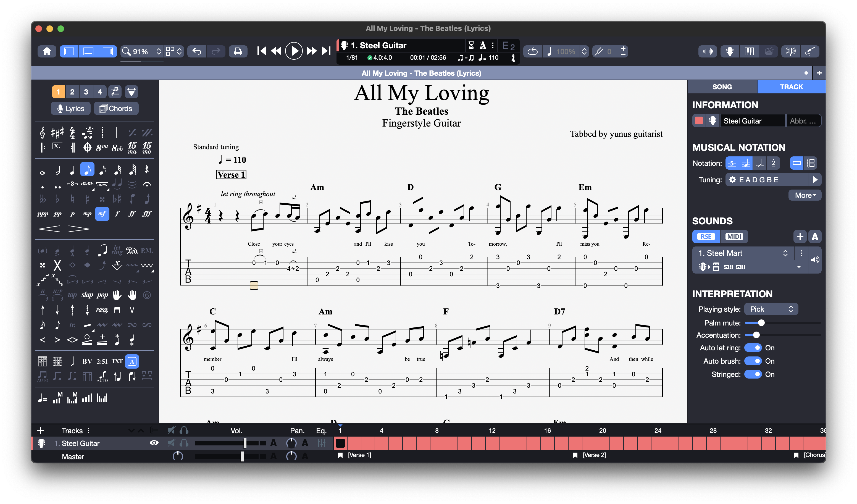Switch to the SONG tab
The image size is (857, 504).
coord(722,87)
